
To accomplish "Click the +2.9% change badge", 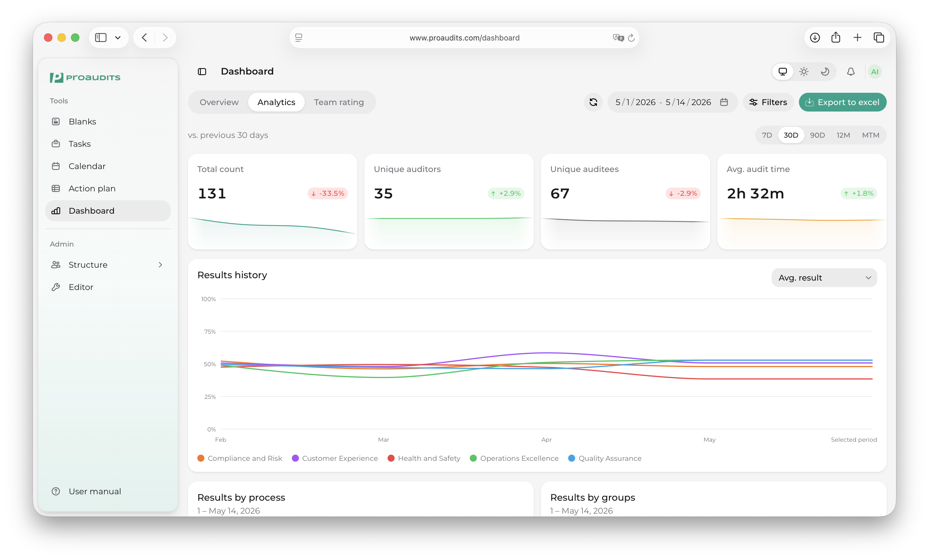I will (506, 193).
